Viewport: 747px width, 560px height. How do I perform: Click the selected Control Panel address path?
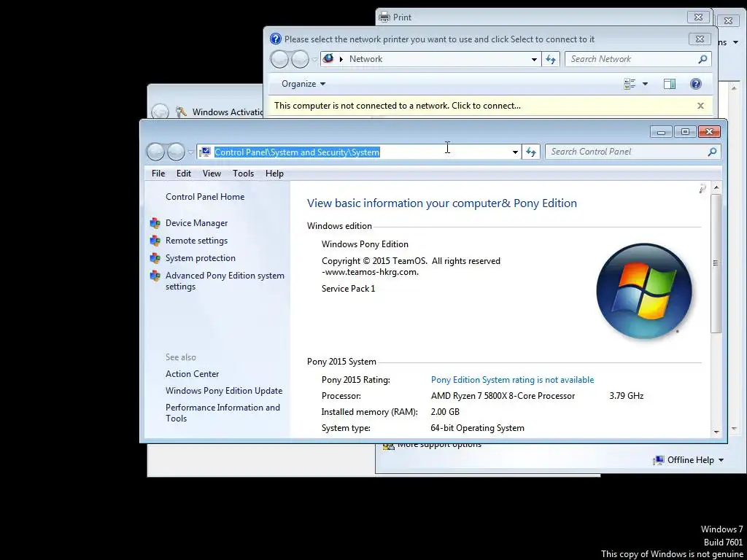(x=297, y=152)
